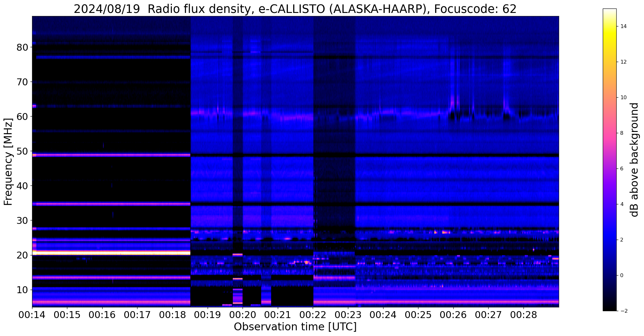Click the colorbar tick label 0
The height and width of the screenshot is (336, 644).
click(x=621, y=276)
